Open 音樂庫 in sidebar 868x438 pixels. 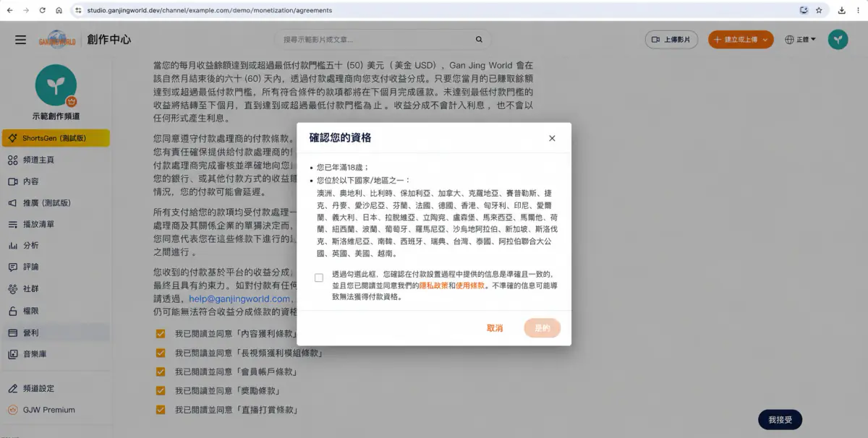(x=56, y=354)
